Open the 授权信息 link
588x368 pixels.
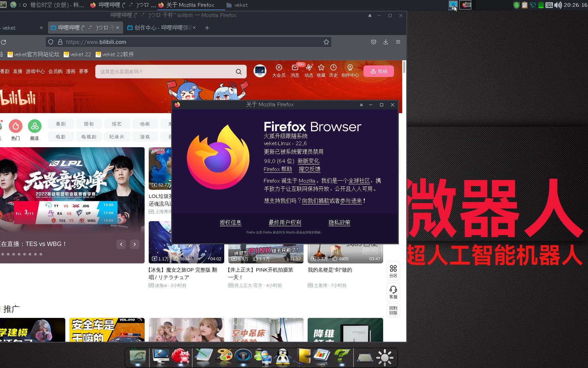pyautogui.click(x=230, y=223)
